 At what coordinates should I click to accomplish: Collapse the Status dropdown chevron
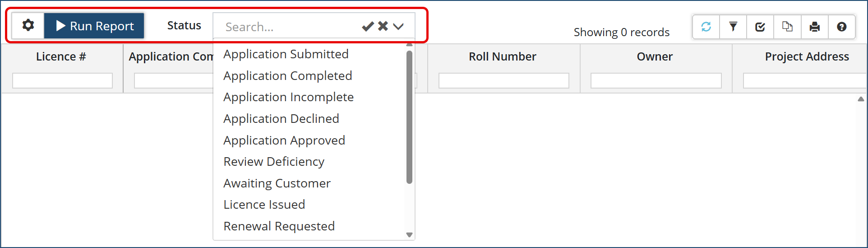click(398, 27)
